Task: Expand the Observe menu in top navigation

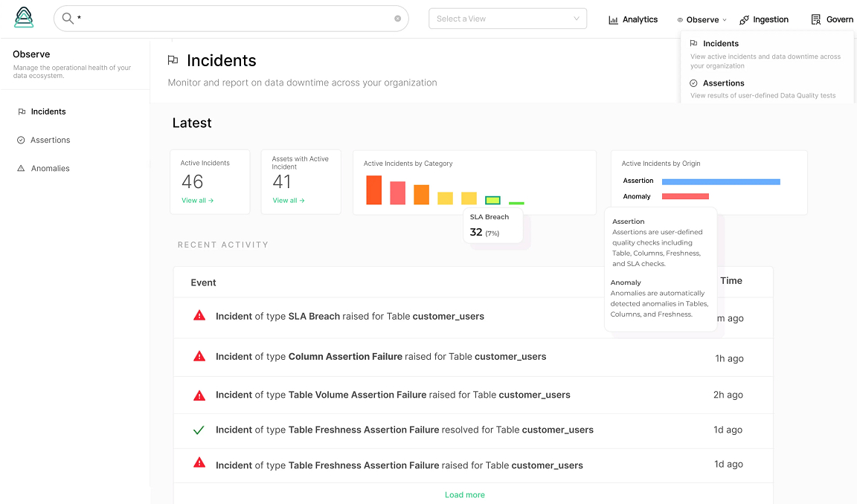Action: pyautogui.click(x=702, y=20)
